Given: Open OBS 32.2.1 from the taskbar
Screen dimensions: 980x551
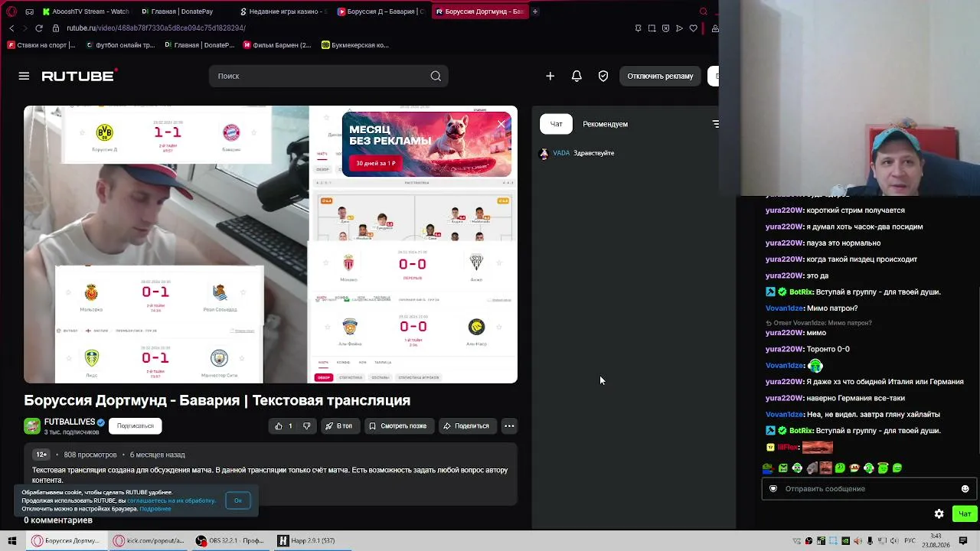Looking at the screenshot, I should pyautogui.click(x=230, y=540).
